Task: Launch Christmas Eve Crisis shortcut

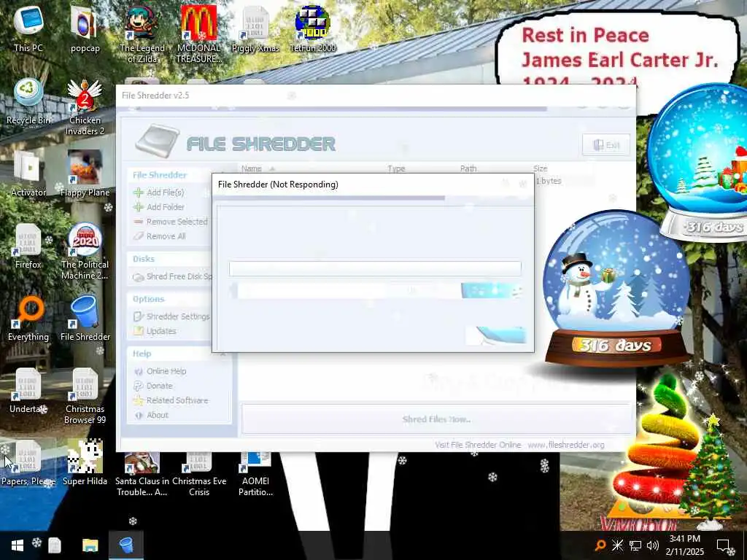Action: tap(198, 474)
